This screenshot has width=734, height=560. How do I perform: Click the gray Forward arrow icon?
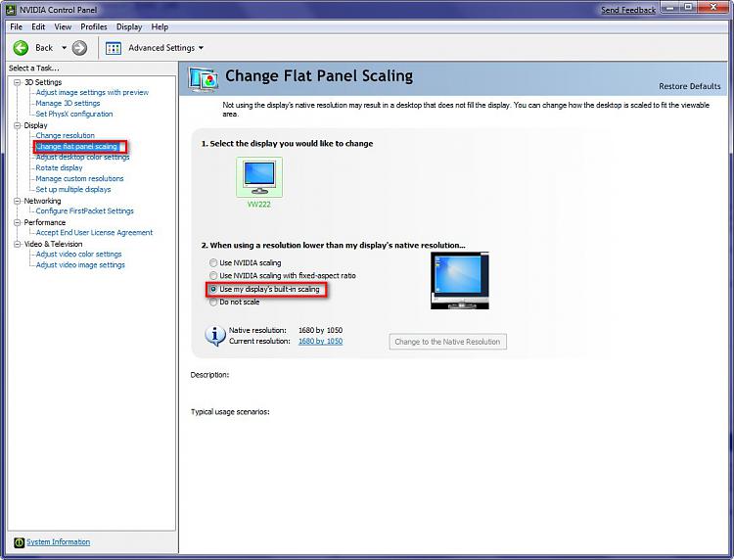[x=79, y=48]
